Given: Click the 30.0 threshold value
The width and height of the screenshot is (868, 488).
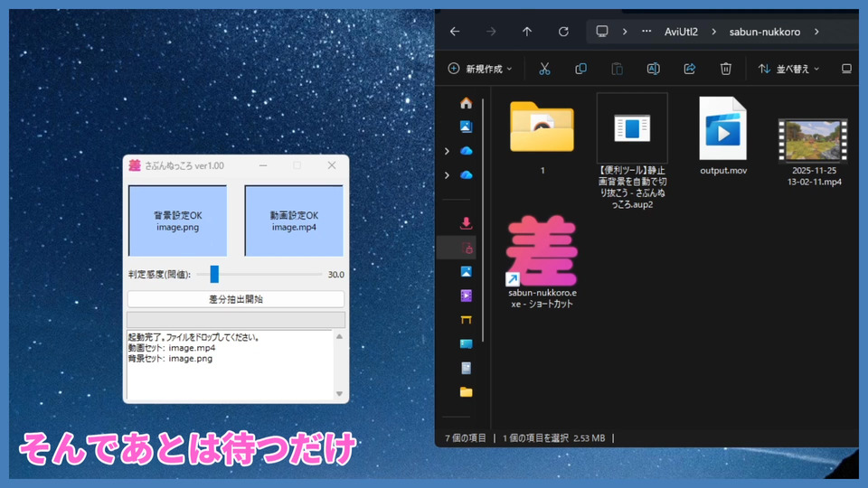Looking at the screenshot, I should 336,275.
